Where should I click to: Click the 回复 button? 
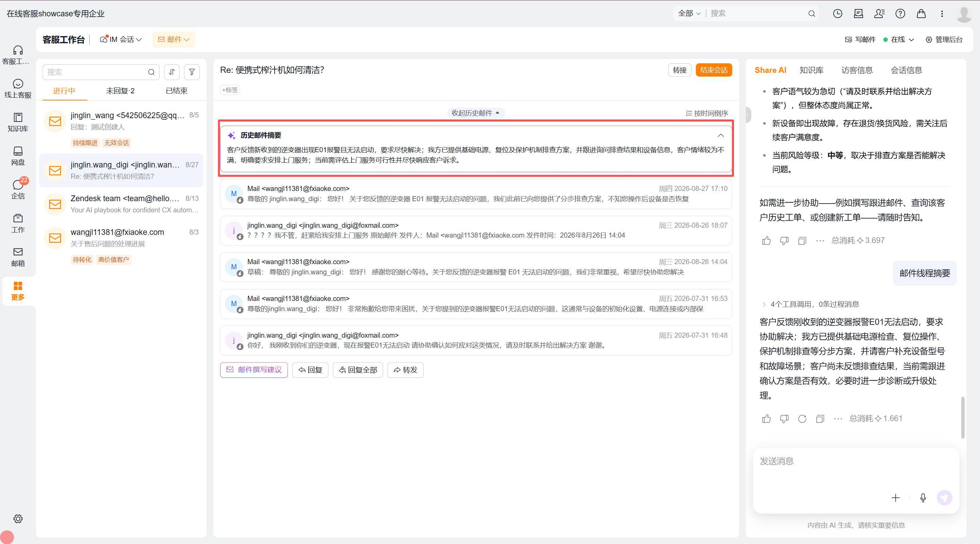pyautogui.click(x=310, y=370)
